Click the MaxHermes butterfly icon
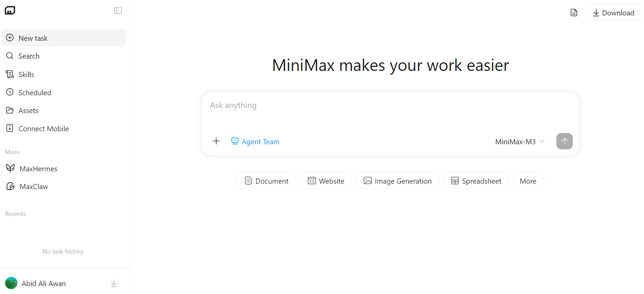The height and width of the screenshot is (294, 644). tap(11, 168)
